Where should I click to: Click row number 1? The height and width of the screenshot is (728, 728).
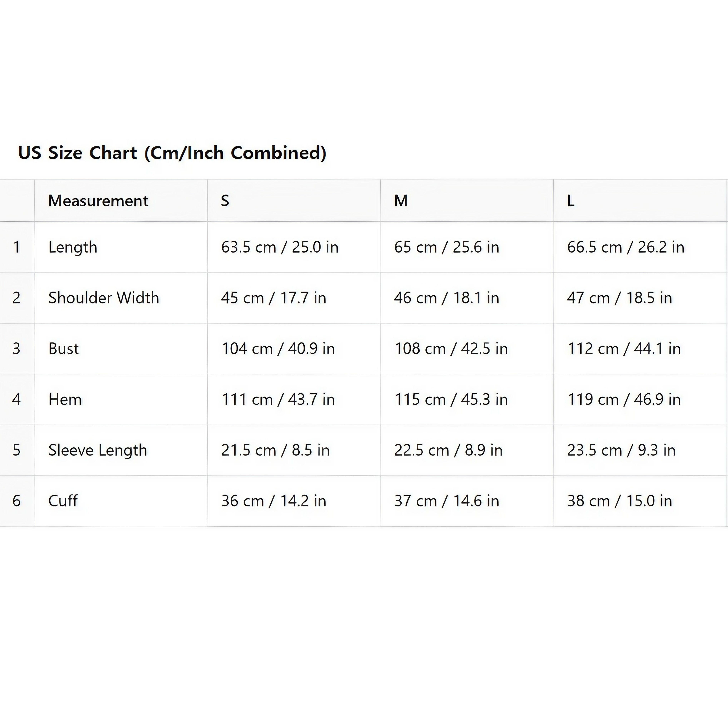point(17,247)
